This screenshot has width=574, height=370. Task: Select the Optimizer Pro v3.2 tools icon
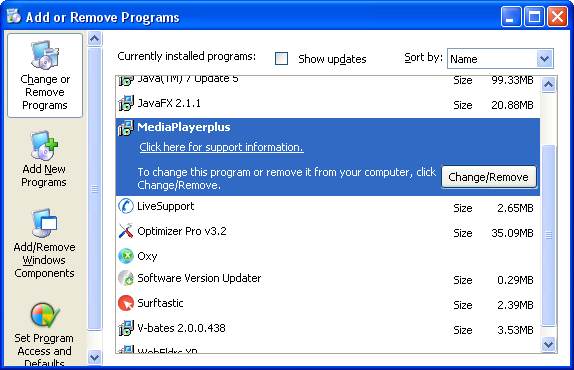(x=126, y=231)
